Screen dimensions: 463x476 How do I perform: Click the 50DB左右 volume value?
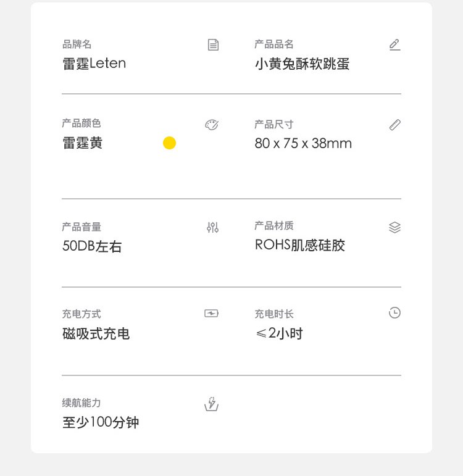coord(92,246)
